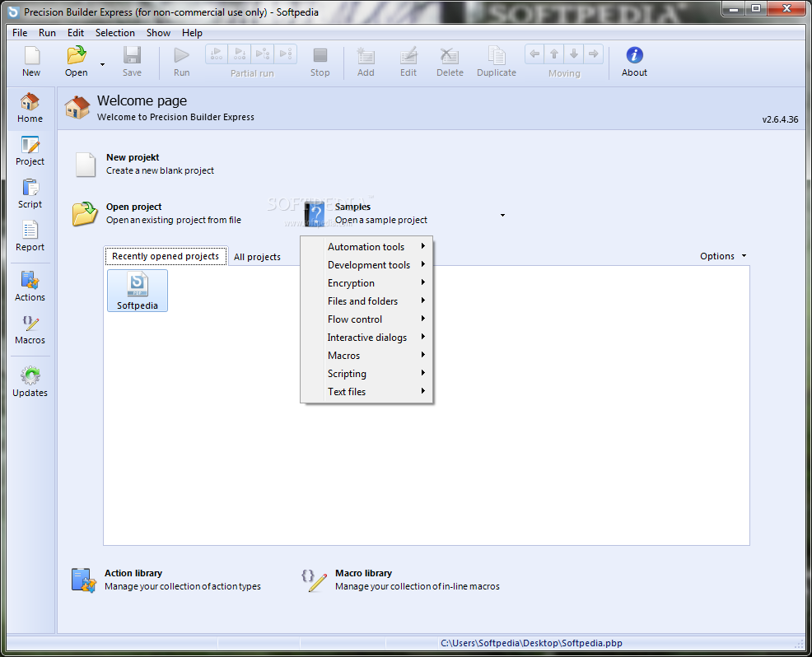Screen dimensions: 812x657
Task: Expand Automation tools submenu
Action: [x=366, y=247]
